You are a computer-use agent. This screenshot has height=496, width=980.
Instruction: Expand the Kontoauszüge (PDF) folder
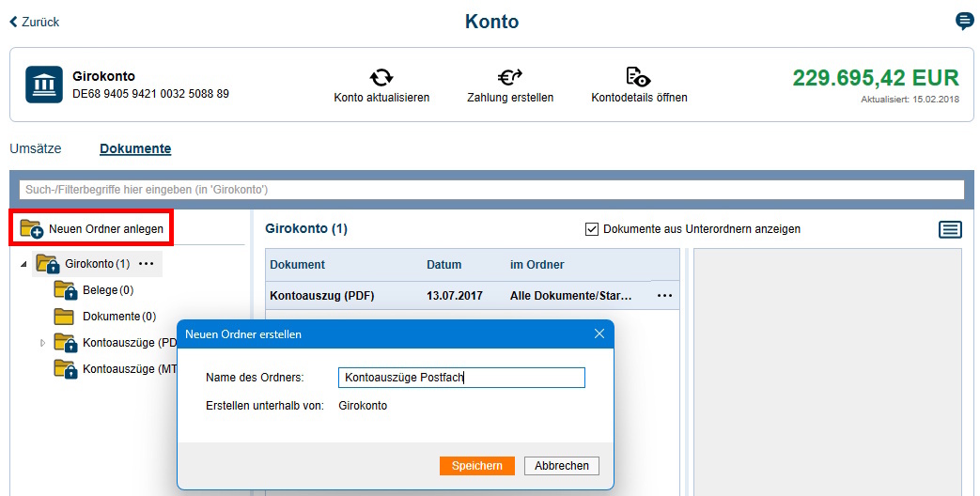(x=42, y=343)
